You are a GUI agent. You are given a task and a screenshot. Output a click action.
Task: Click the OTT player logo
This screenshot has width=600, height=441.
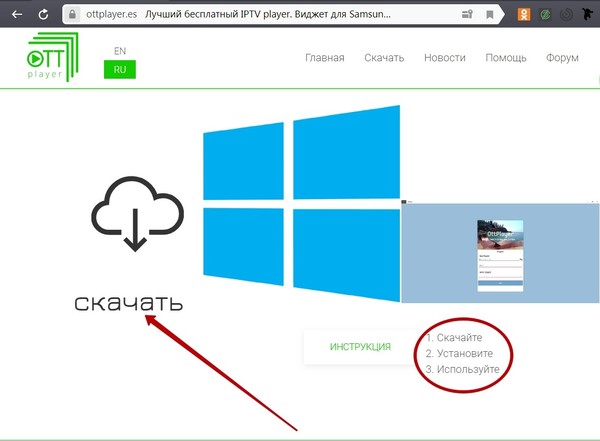click(x=52, y=57)
